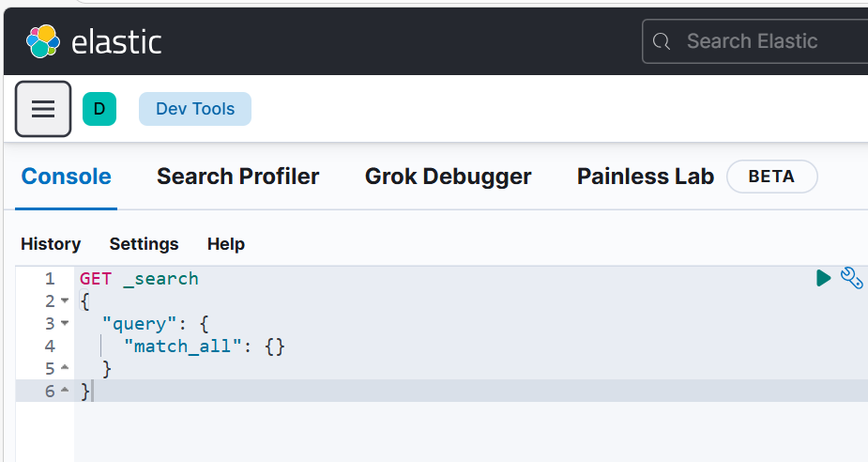Toggle the fold arrow on line 5
This screenshot has height=462, width=868.
(x=65, y=369)
